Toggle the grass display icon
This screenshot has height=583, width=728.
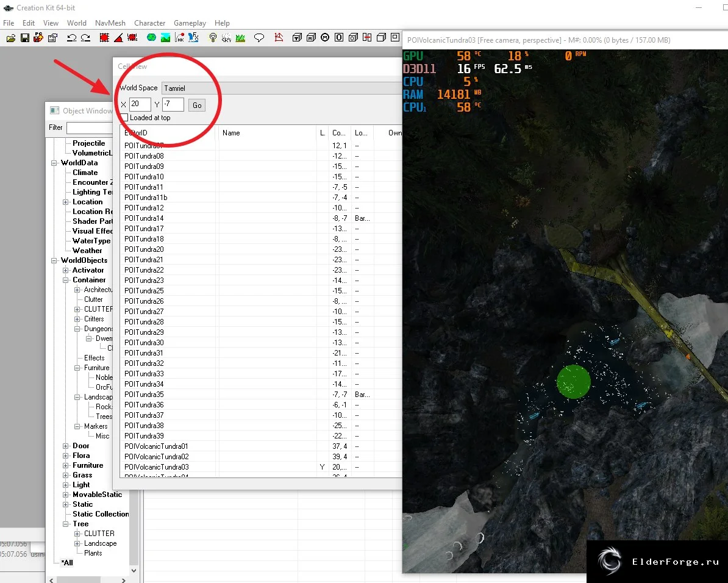click(x=240, y=38)
